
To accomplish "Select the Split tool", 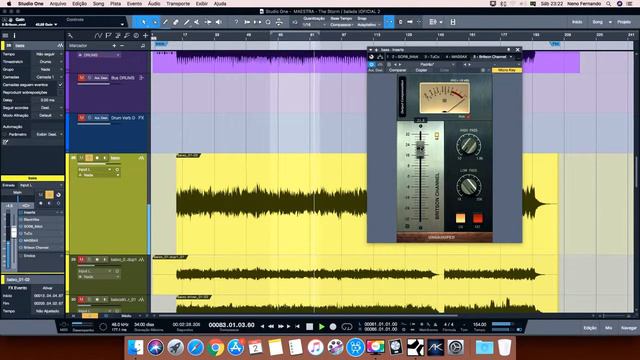I will [x=165, y=22].
